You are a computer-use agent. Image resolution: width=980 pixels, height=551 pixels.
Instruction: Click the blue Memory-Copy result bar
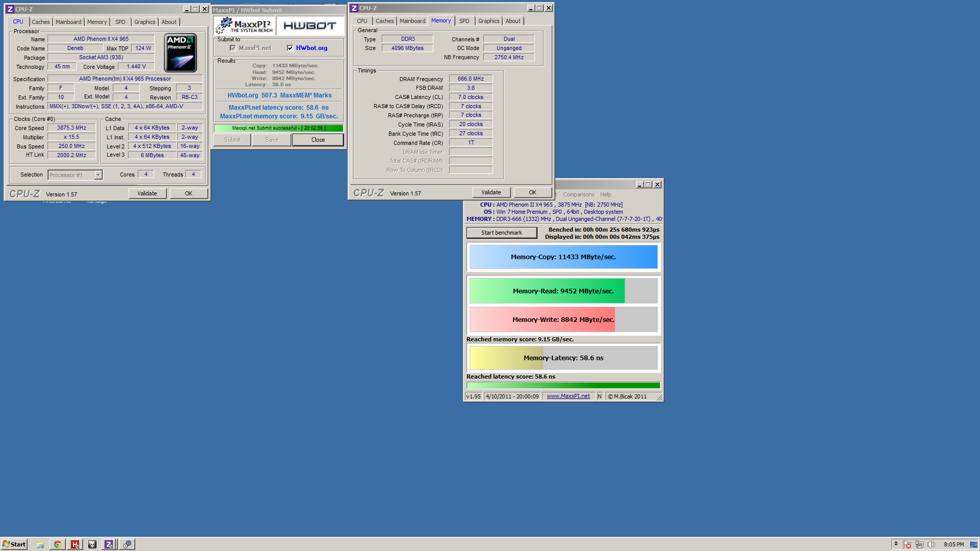coord(563,257)
